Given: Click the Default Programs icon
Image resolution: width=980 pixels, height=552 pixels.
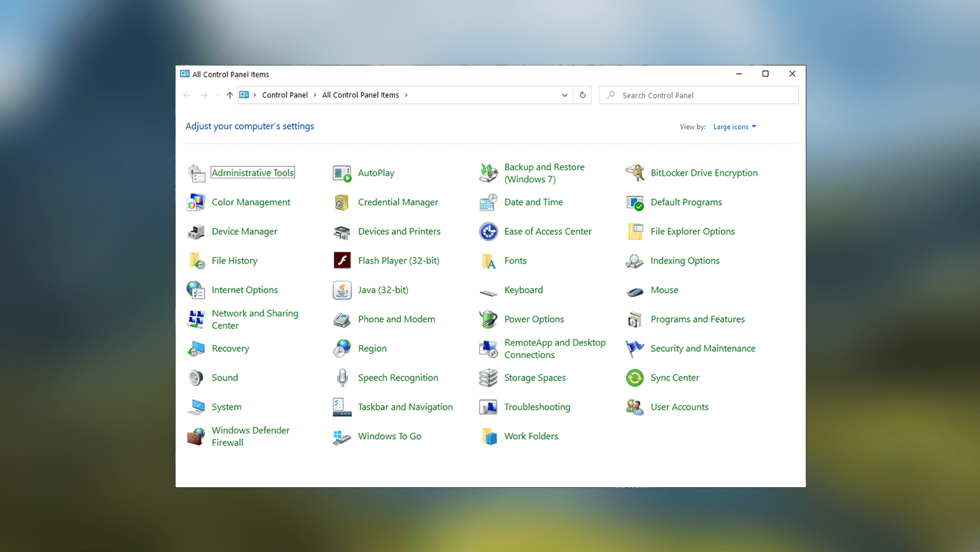Looking at the screenshot, I should [635, 202].
